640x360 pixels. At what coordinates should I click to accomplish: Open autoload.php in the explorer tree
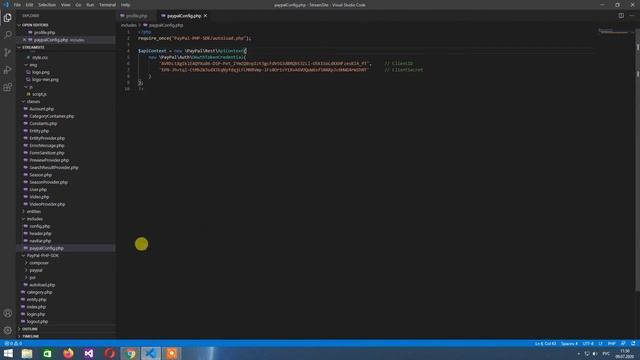[42, 285]
